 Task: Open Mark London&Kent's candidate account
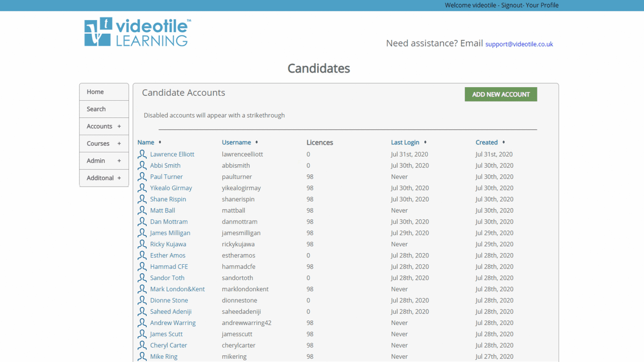tap(177, 289)
